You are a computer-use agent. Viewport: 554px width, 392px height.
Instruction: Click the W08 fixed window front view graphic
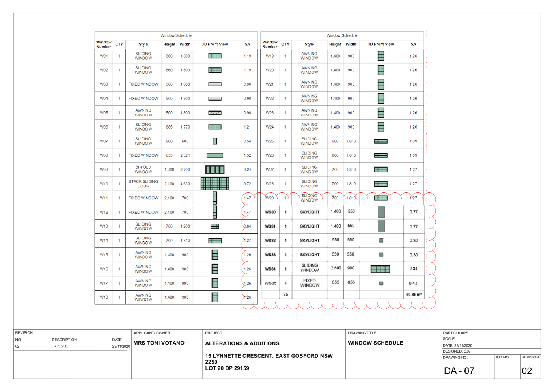point(215,155)
